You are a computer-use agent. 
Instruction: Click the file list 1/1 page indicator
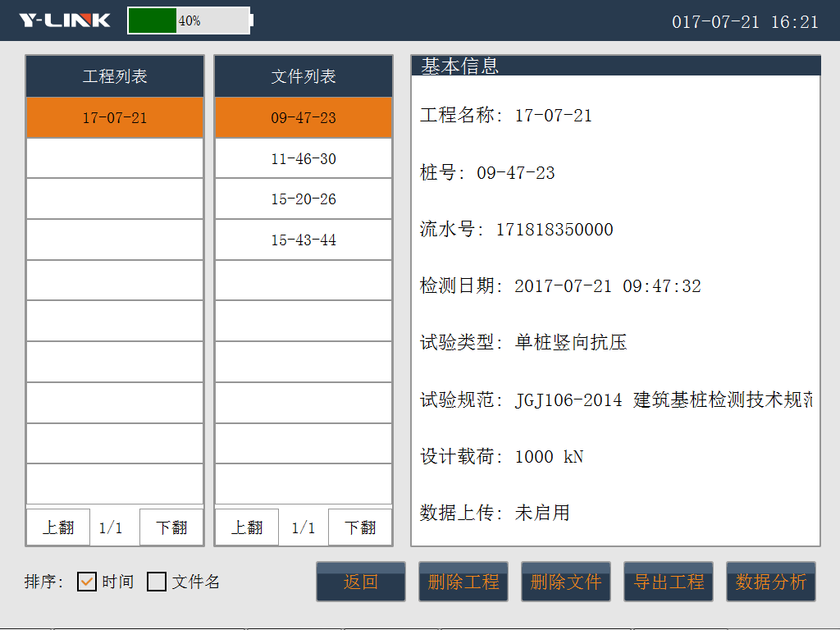click(304, 528)
